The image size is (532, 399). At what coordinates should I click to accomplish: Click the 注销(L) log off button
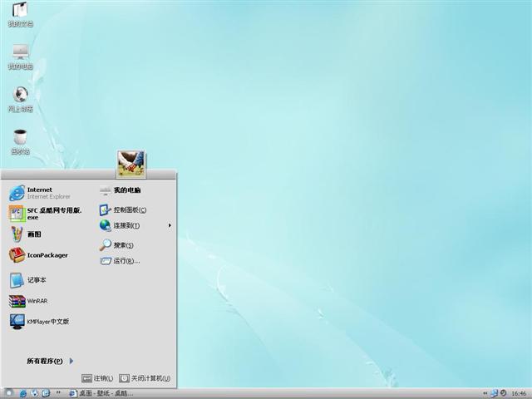click(98, 378)
